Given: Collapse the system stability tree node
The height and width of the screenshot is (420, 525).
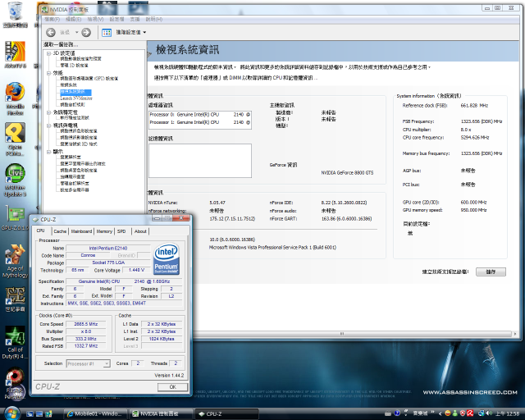Looking at the screenshot, I should tap(48, 112).
